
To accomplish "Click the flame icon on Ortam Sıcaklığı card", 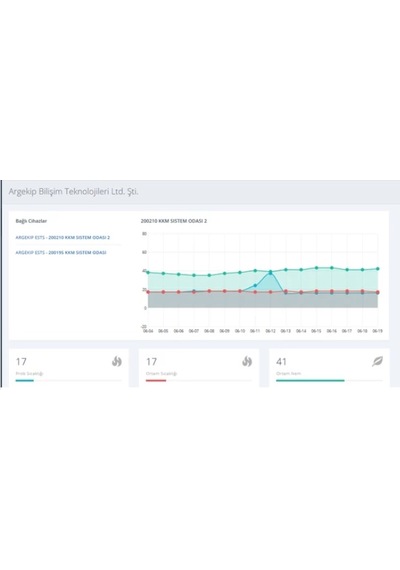I will click(x=247, y=361).
